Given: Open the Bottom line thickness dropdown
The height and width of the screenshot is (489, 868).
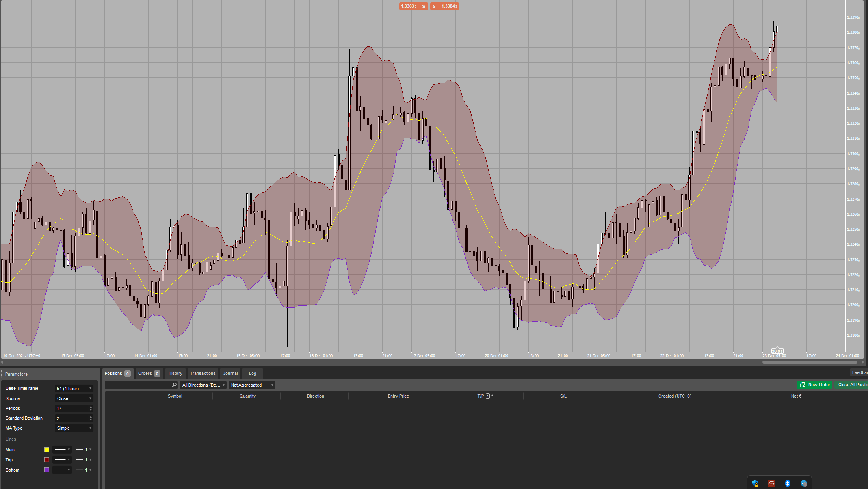Looking at the screenshot, I should (x=84, y=470).
